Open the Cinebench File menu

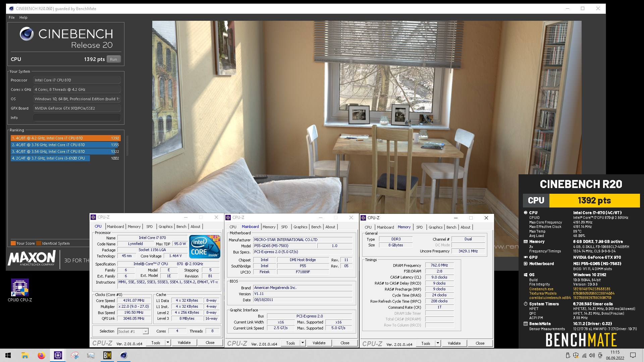coord(12,17)
